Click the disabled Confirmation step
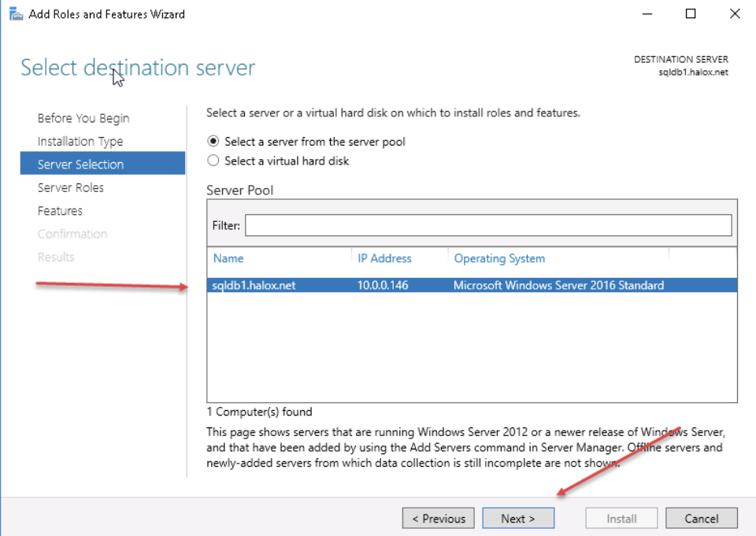This screenshot has width=756, height=536. 72,234
